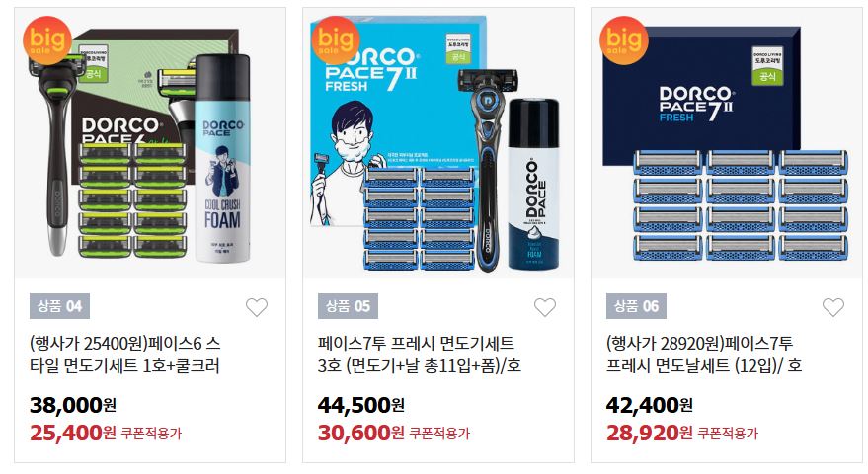Click the 상품 06 label tag

click(636, 306)
